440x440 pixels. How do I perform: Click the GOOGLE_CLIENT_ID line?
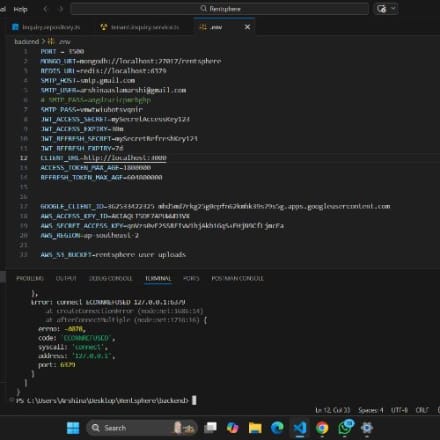click(215, 206)
